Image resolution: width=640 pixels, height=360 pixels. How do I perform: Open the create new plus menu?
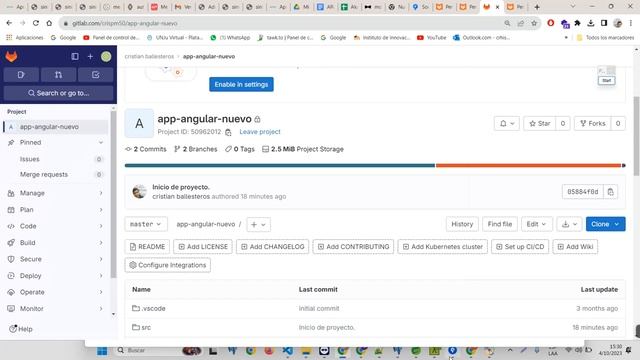pos(90,56)
